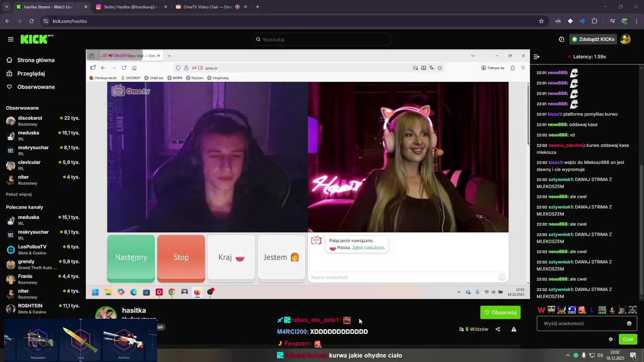The height and width of the screenshot is (362, 644).
Task: Open the Przeglądaj page
Action: point(26,73)
